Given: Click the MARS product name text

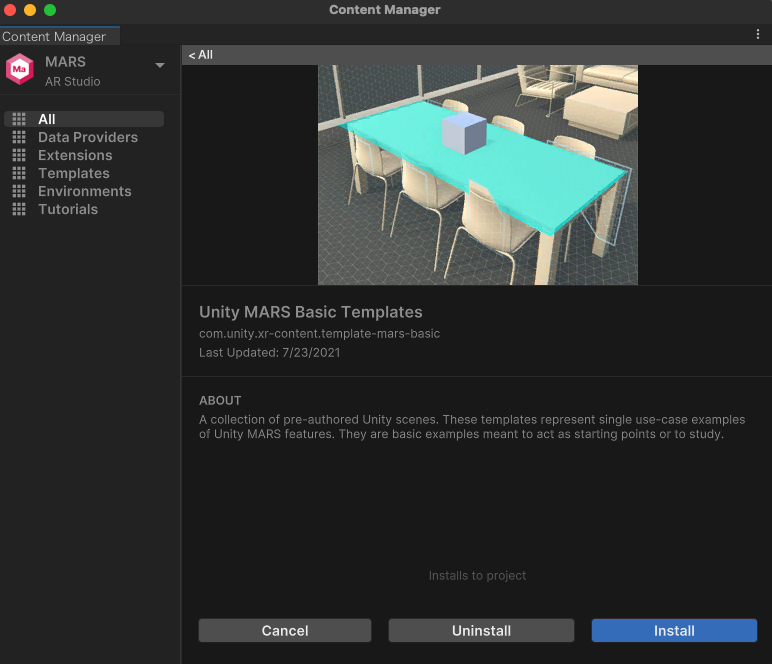Looking at the screenshot, I should (65, 62).
